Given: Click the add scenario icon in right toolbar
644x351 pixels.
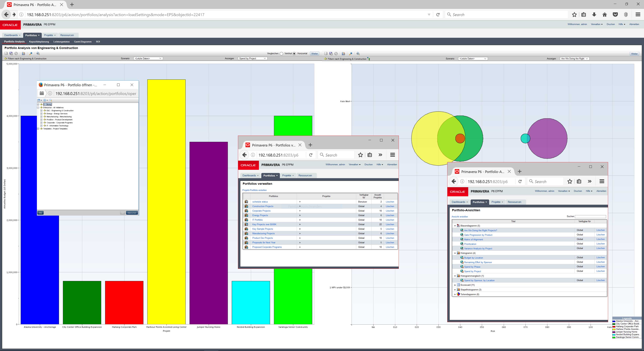Looking at the screenshot, I should point(343,54).
